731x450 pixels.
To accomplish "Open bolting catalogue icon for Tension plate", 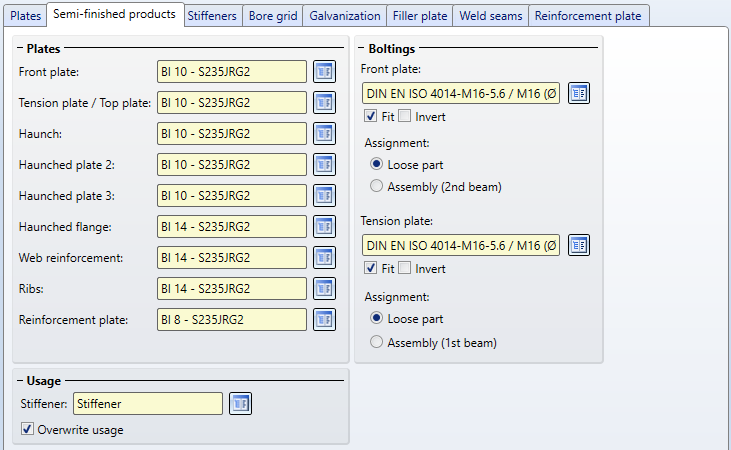I will click(x=580, y=245).
